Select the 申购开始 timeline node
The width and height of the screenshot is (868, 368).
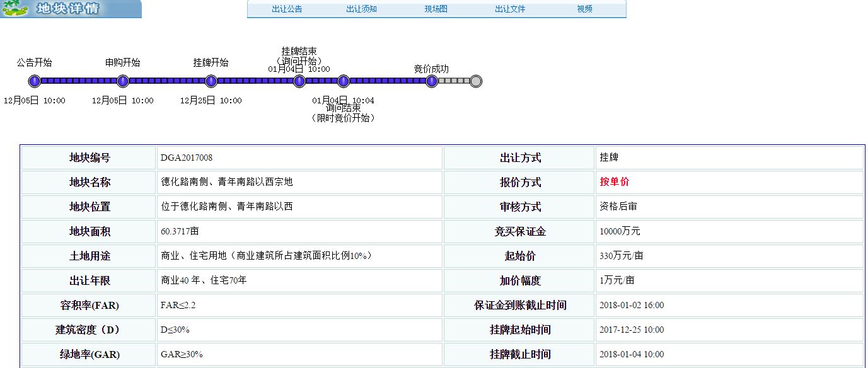(x=123, y=81)
